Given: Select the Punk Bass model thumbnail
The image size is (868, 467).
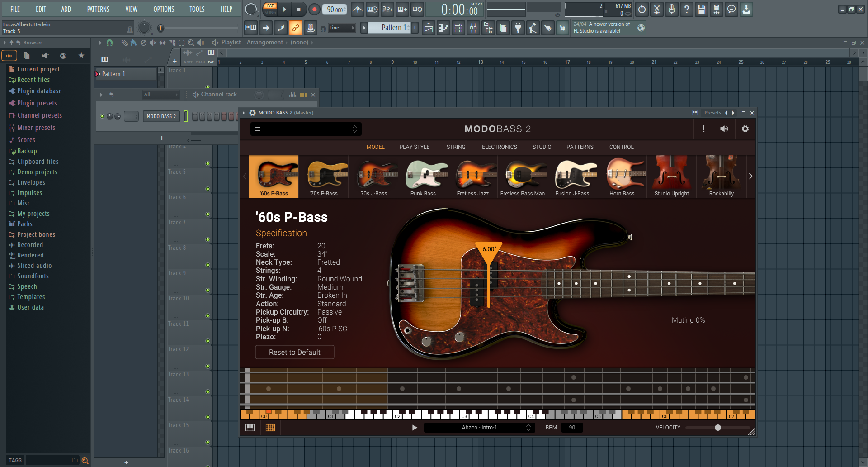Looking at the screenshot, I should [423, 176].
